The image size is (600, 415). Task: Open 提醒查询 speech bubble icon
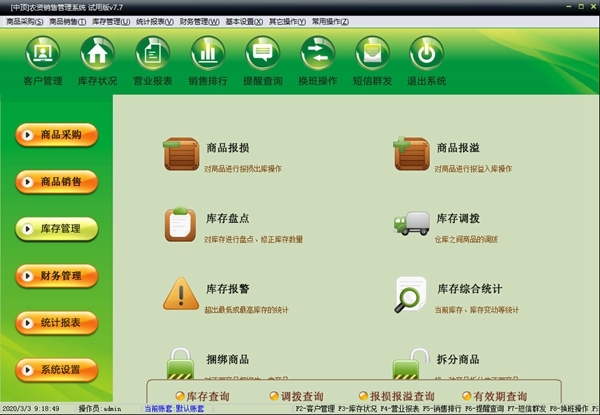point(262,53)
